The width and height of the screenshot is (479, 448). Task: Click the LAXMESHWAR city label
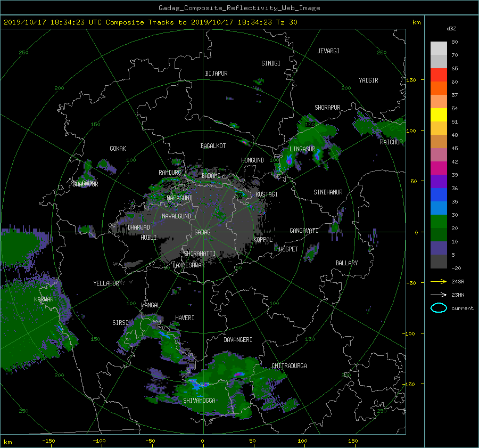188,265
